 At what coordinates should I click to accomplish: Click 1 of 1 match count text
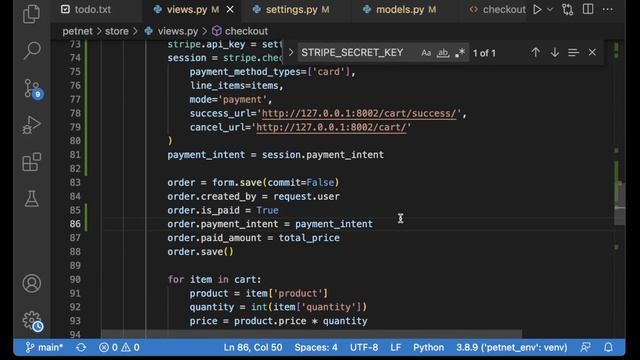click(484, 53)
